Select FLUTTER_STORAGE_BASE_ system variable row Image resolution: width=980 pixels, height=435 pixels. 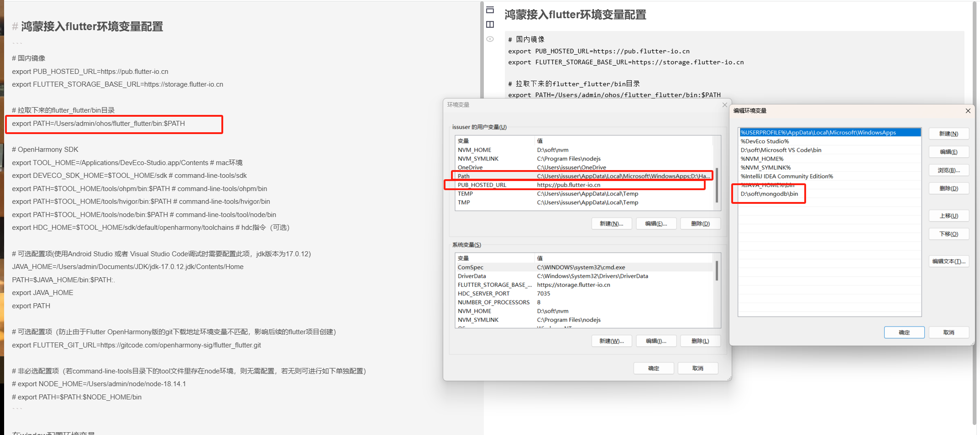click(584, 285)
